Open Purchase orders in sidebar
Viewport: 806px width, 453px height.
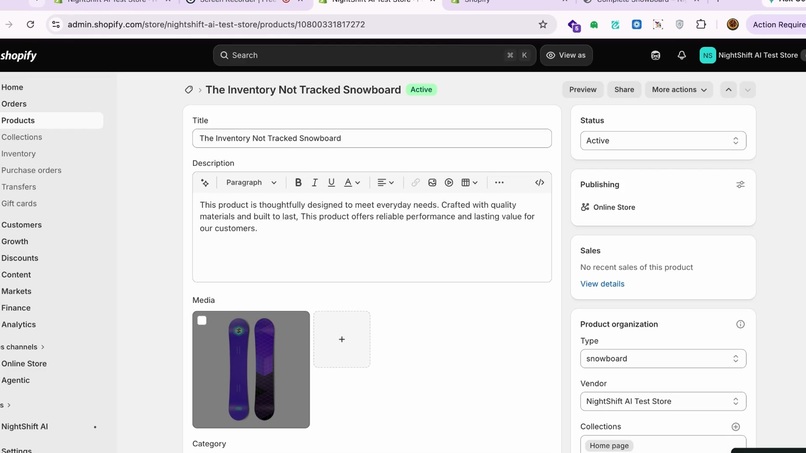(x=31, y=170)
